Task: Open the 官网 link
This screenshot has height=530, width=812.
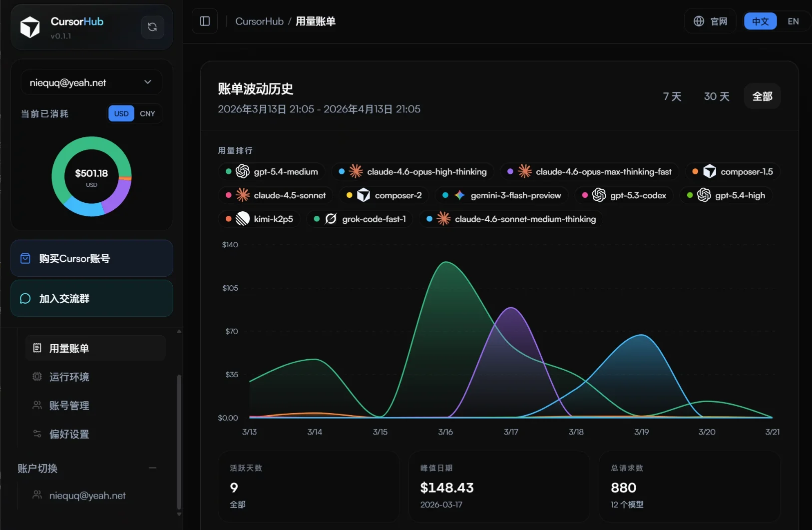Action: [711, 21]
